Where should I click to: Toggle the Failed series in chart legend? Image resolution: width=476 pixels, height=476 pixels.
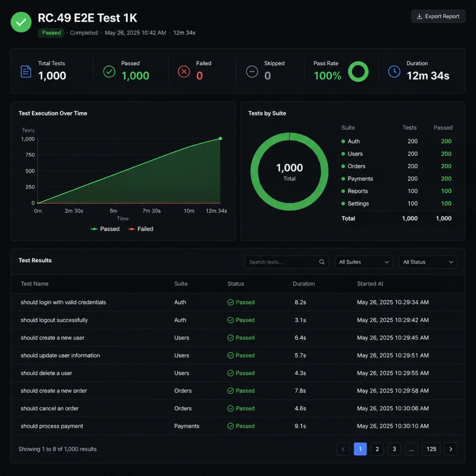[x=140, y=229]
